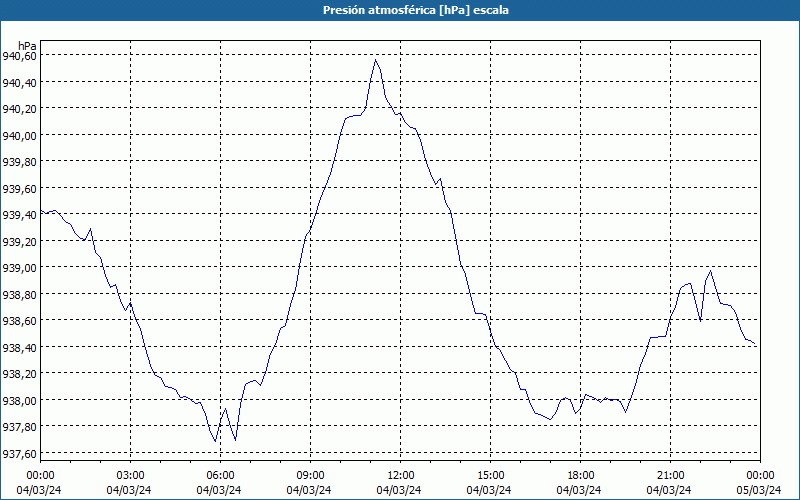Select the 03:00 time axis label

click(x=130, y=476)
